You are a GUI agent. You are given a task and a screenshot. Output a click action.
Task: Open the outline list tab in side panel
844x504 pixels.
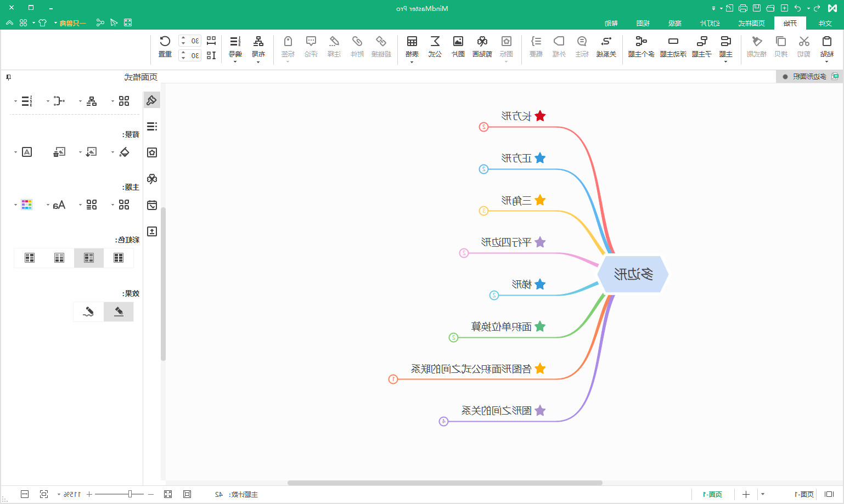(x=152, y=126)
